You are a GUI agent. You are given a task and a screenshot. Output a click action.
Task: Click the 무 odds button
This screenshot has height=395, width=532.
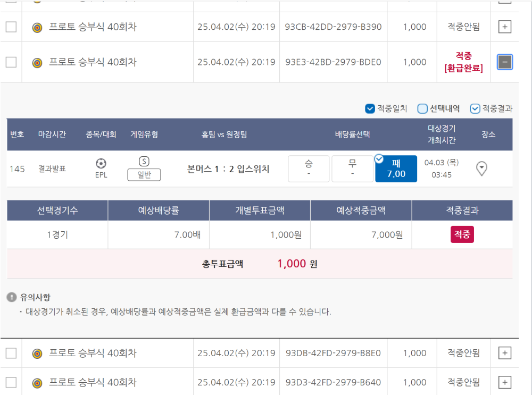click(352, 169)
